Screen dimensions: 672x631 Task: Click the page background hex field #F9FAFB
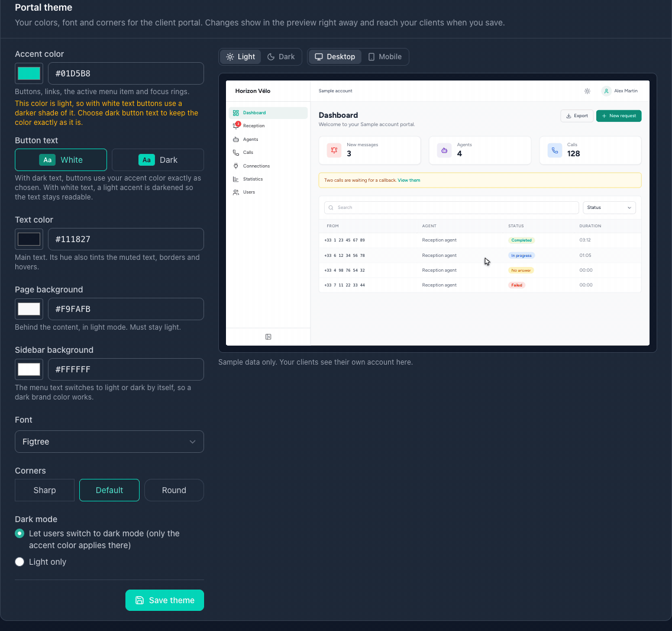click(126, 309)
